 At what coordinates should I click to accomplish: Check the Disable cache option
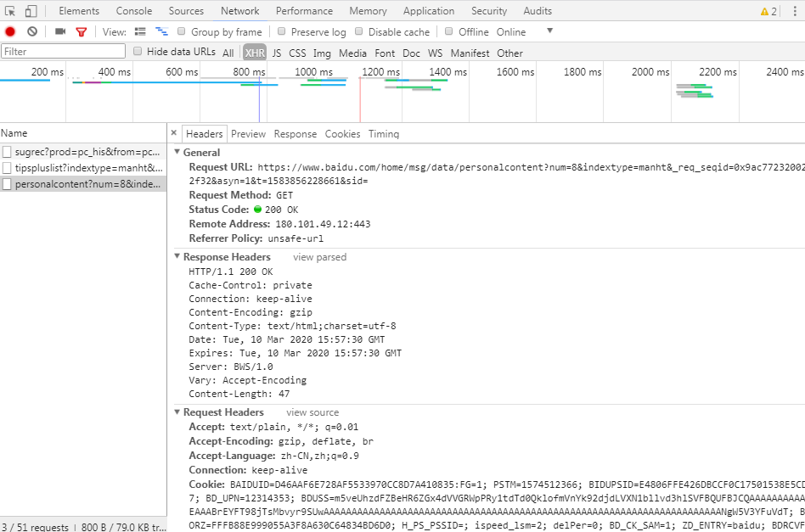click(x=359, y=31)
